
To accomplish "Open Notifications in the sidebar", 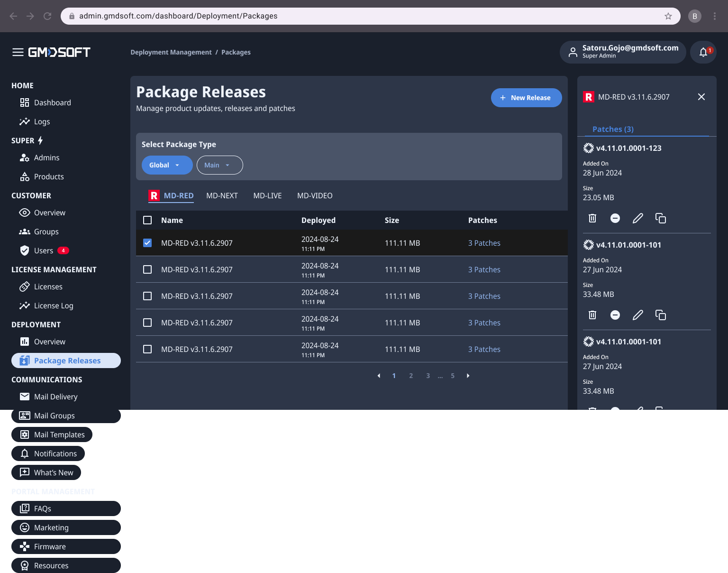I will [x=48, y=453].
